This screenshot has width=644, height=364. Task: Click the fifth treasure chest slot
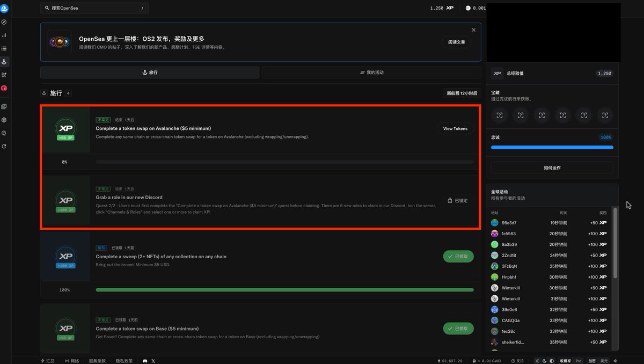coord(584,115)
